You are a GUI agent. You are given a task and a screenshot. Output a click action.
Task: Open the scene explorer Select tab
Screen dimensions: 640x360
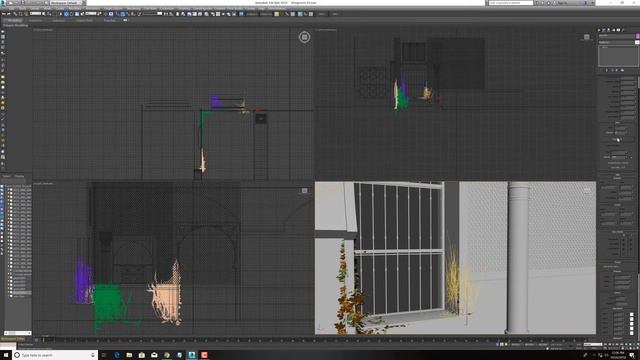[x=7, y=176]
